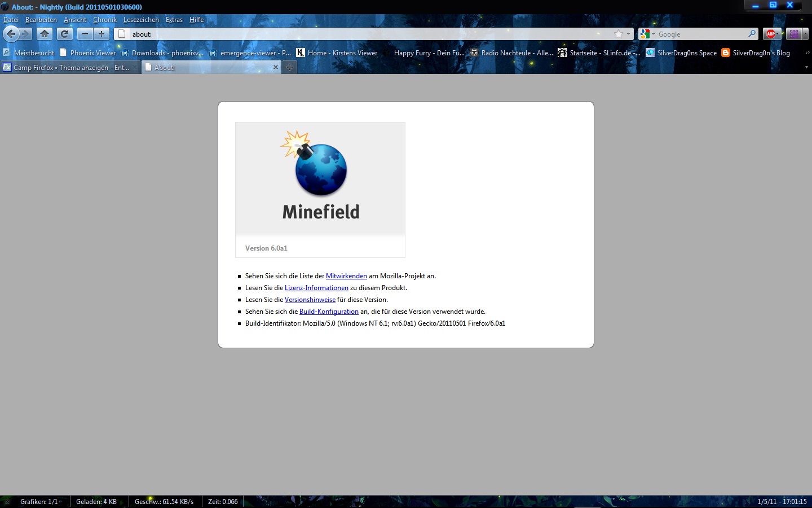
Task: Open the Phoenix Viewer bookmark
Action: (x=88, y=52)
